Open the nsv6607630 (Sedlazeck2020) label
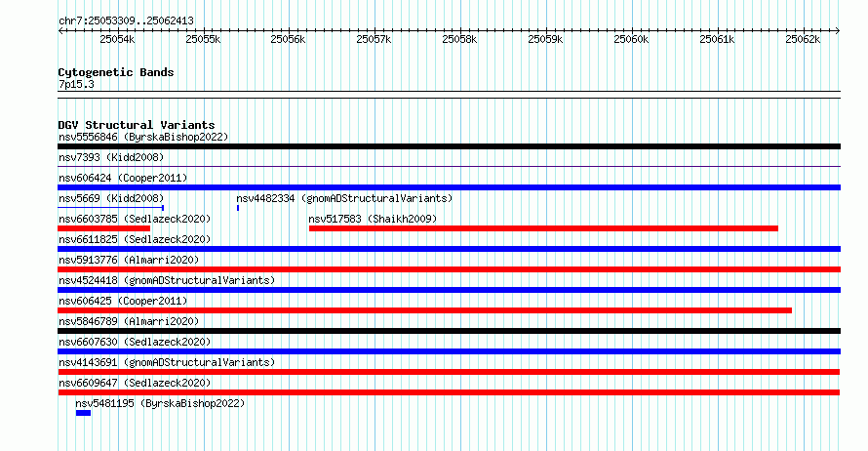Screen dimensions: 868x451 [135, 342]
